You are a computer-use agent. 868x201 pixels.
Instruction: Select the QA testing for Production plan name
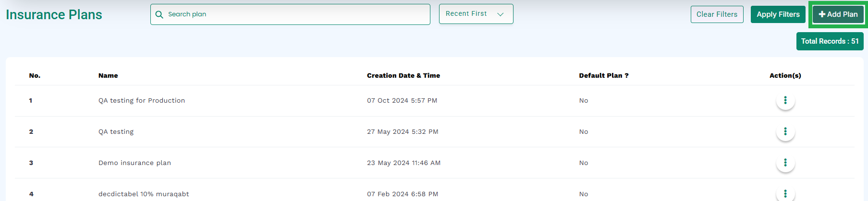142,100
